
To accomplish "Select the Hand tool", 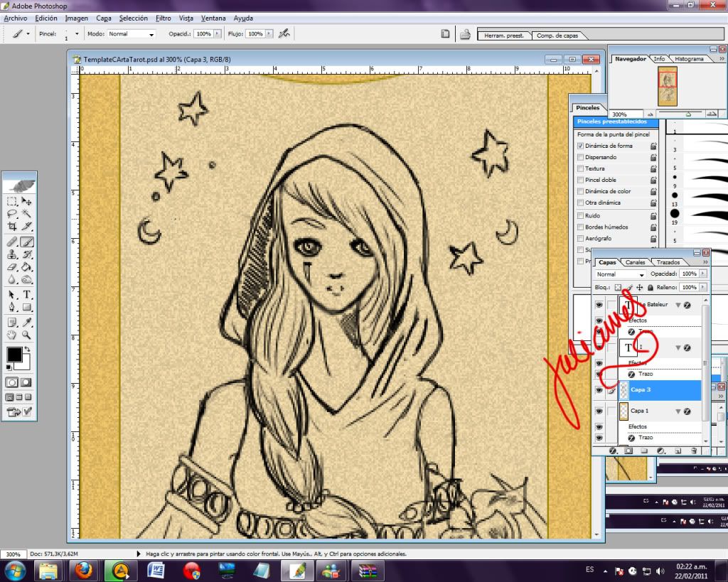I will coord(12,335).
